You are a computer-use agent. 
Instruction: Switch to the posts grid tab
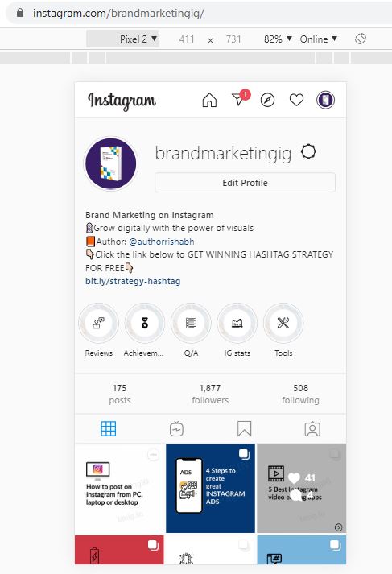click(109, 428)
